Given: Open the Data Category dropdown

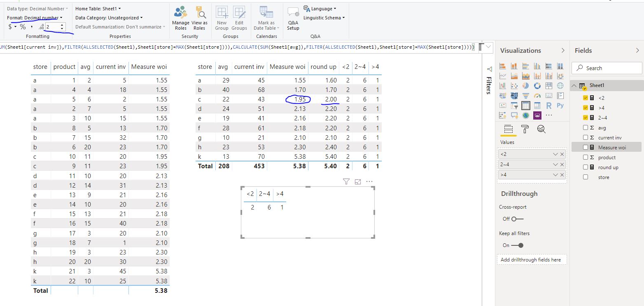Looking at the screenshot, I should 109,18.
